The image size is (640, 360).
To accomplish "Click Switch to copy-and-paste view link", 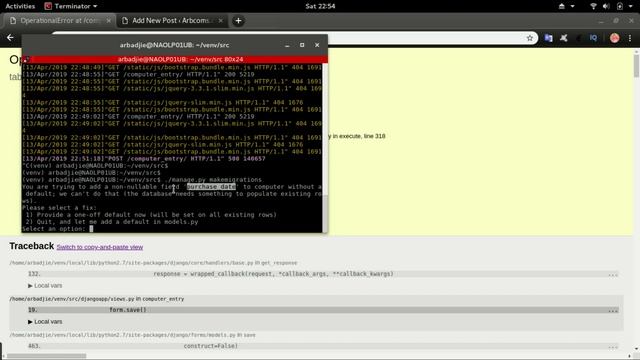I will click(x=100, y=247).
